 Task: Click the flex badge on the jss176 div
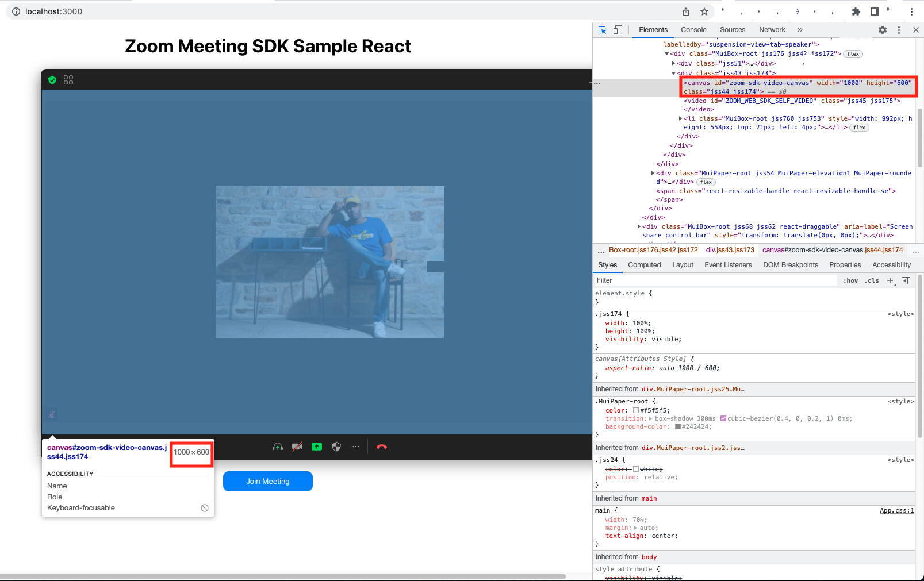[x=853, y=54]
